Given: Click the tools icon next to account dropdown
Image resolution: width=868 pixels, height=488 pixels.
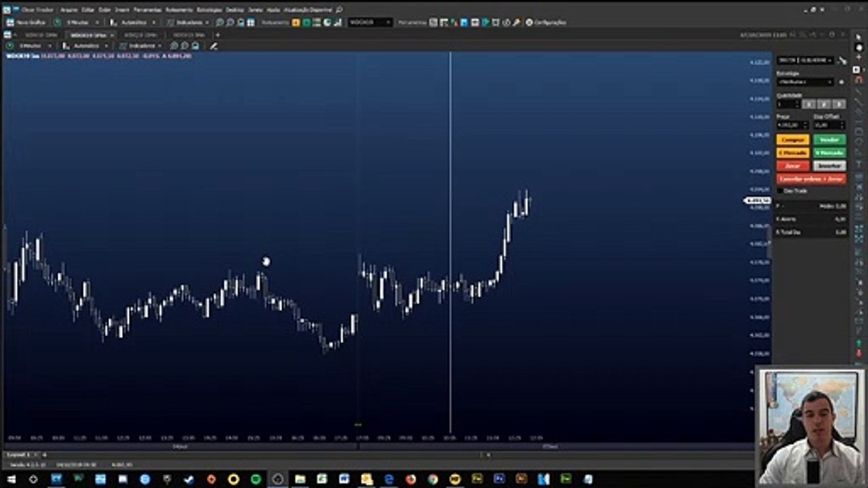Looking at the screenshot, I should click(842, 60).
